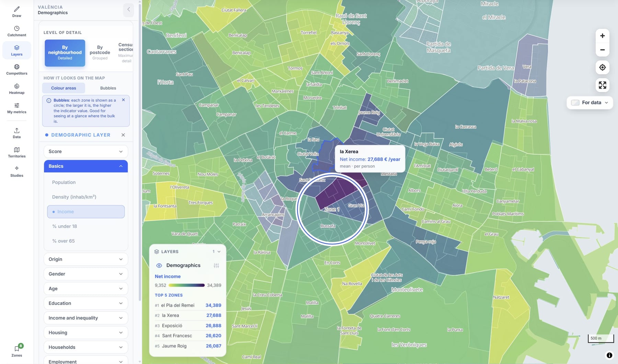Viewport: 618px width, 364px height.
Task: Open the Territories section
Action: 16,152
